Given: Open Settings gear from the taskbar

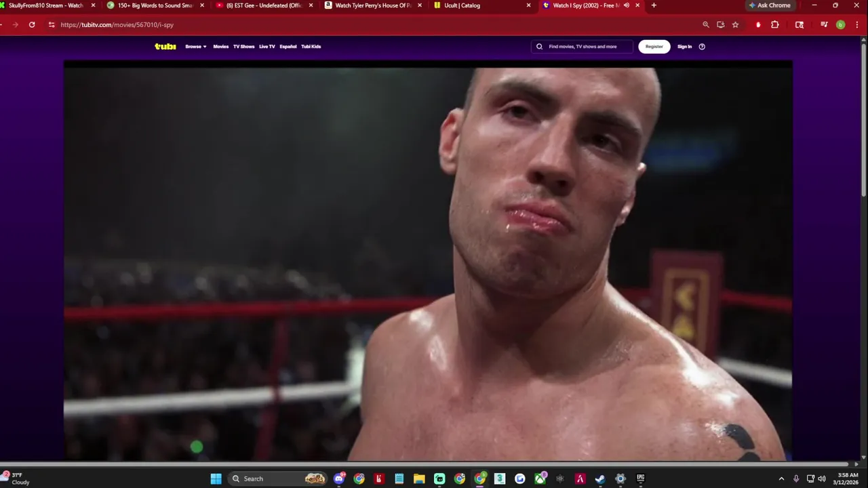Looking at the screenshot, I should click(620, 479).
